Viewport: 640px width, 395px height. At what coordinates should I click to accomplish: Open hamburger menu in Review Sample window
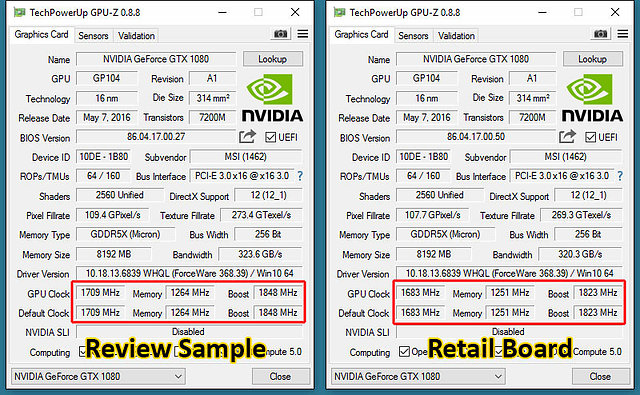[x=303, y=34]
